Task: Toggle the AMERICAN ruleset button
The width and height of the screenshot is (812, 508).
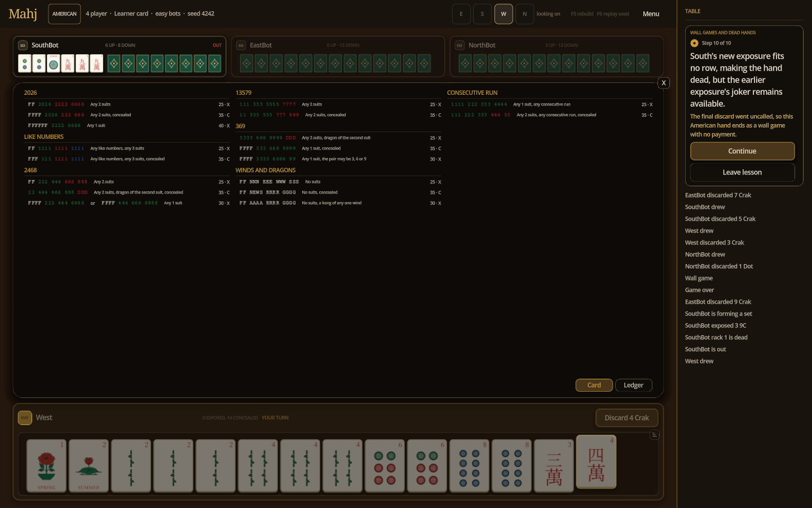Action: tap(64, 14)
